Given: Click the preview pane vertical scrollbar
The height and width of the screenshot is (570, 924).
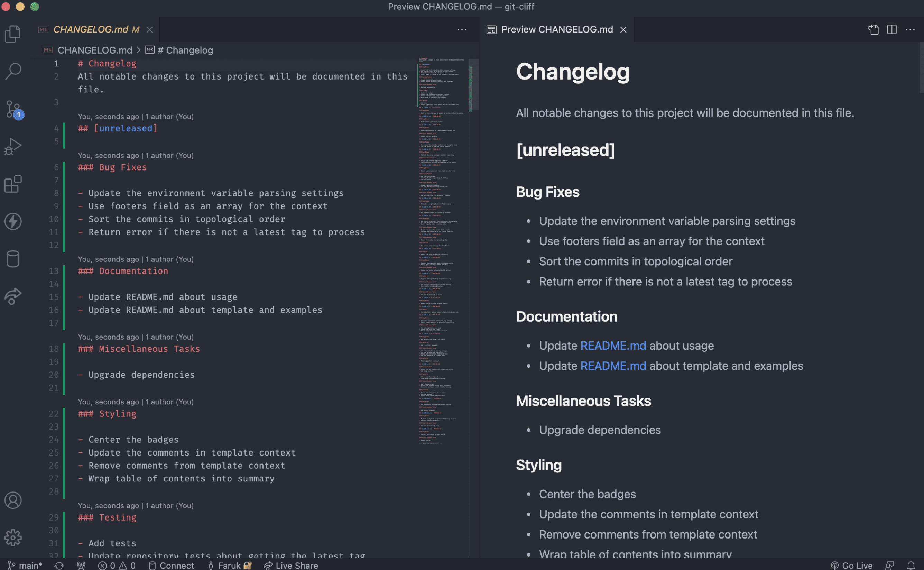Looking at the screenshot, I should click(x=921, y=68).
